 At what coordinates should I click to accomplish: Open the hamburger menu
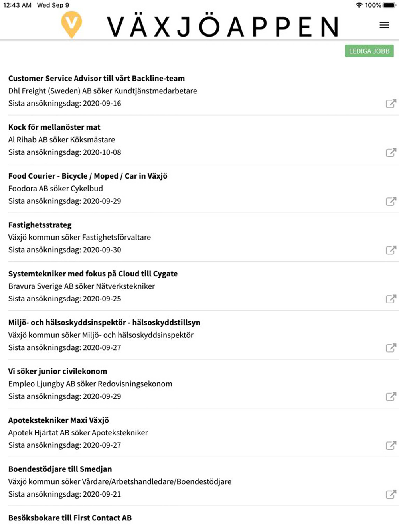pyautogui.click(x=384, y=25)
